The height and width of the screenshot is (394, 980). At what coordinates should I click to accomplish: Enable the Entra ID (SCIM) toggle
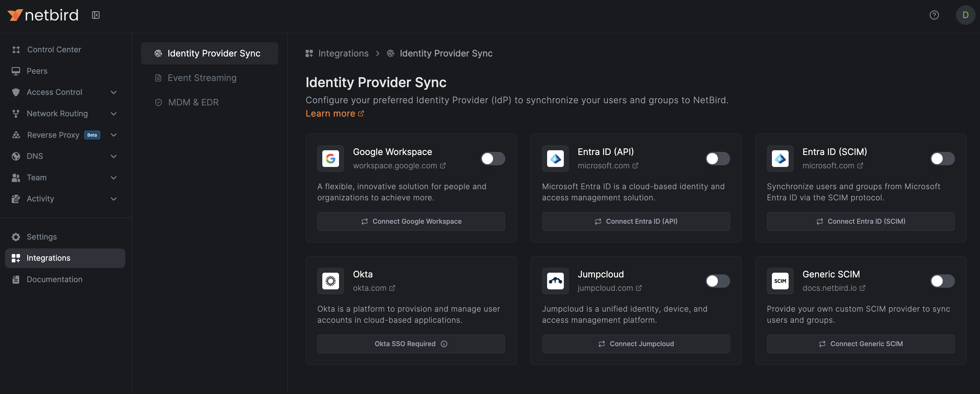pos(942,158)
